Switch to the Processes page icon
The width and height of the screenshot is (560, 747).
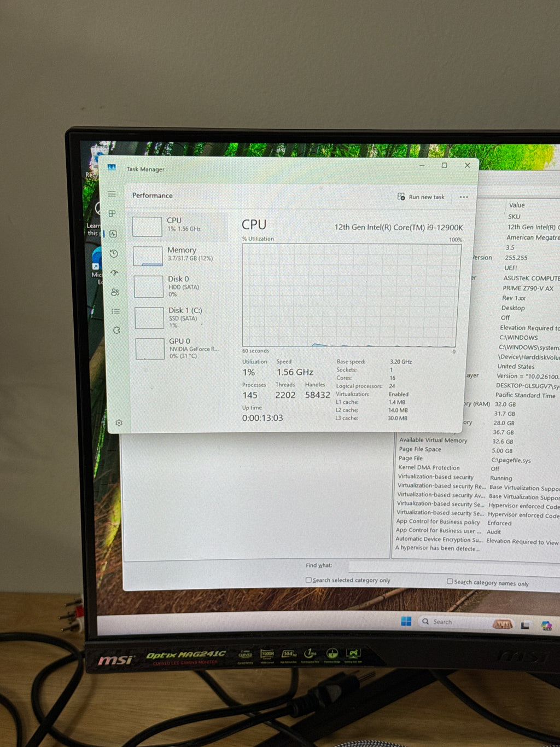[112, 213]
